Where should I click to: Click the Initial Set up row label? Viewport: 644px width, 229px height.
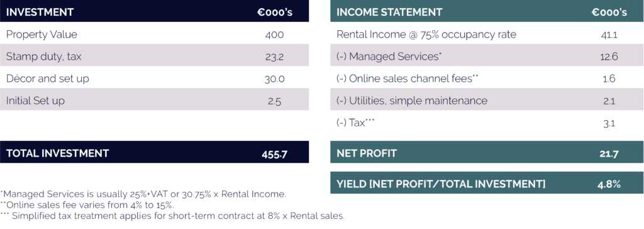coord(35,101)
